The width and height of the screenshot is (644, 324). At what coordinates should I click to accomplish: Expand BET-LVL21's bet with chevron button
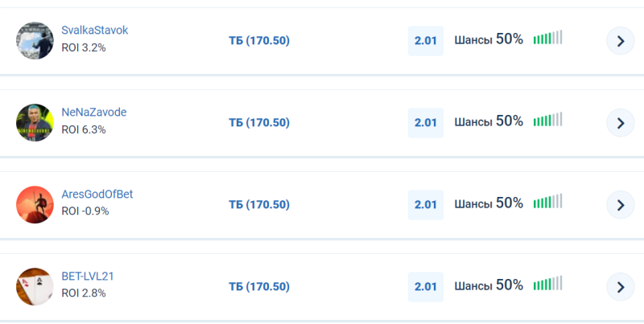point(620,287)
